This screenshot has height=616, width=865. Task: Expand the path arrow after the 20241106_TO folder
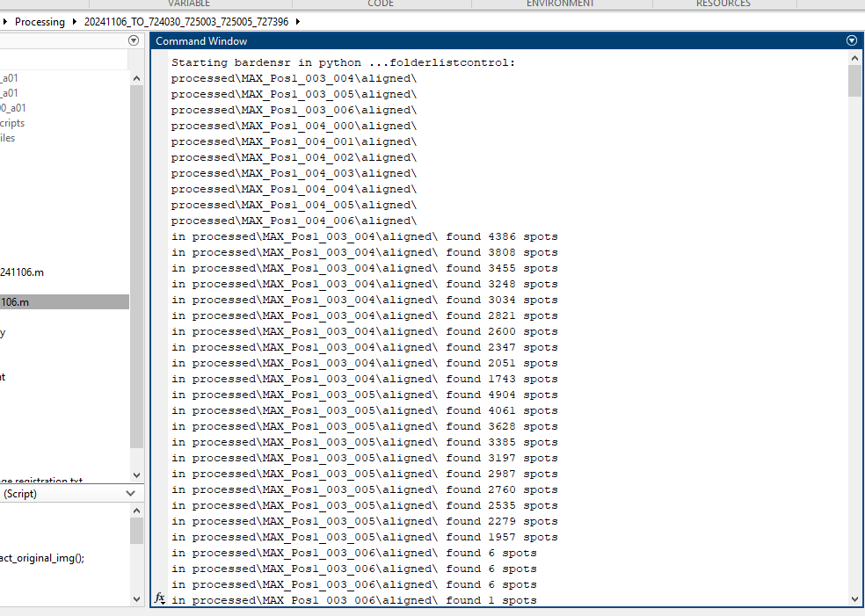[298, 22]
